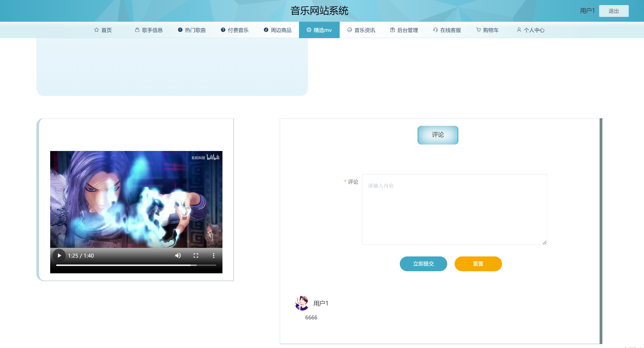Click 用户1 name in the header
This screenshot has width=644, height=348.
pos(587,11)
